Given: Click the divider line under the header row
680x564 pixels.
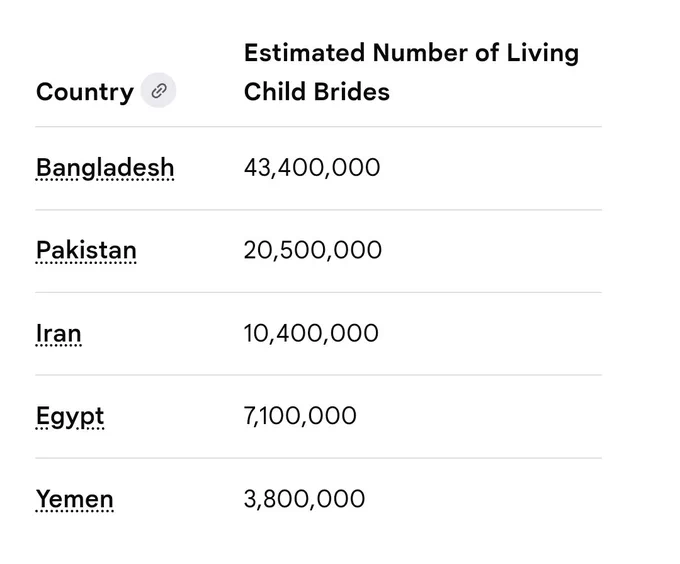Looking at the screenshot, I should [318, 127].
